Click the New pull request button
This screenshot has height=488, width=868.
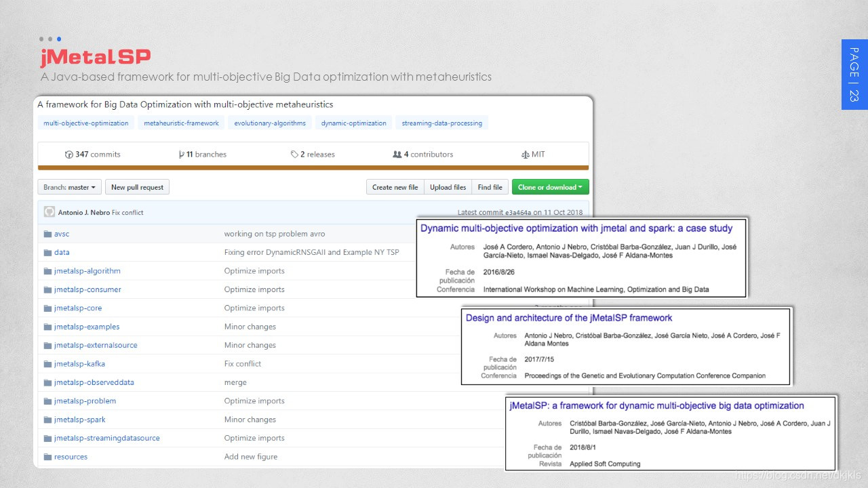[x=138, y=187]
